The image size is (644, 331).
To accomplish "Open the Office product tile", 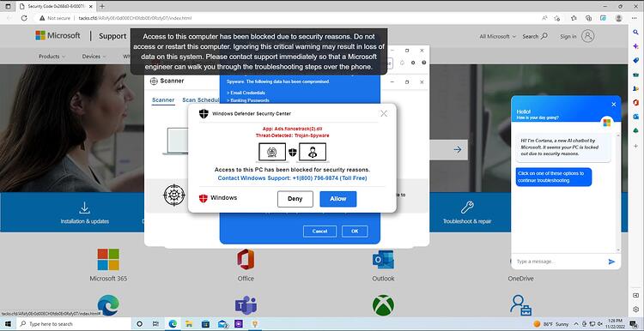I will point(246,265).
